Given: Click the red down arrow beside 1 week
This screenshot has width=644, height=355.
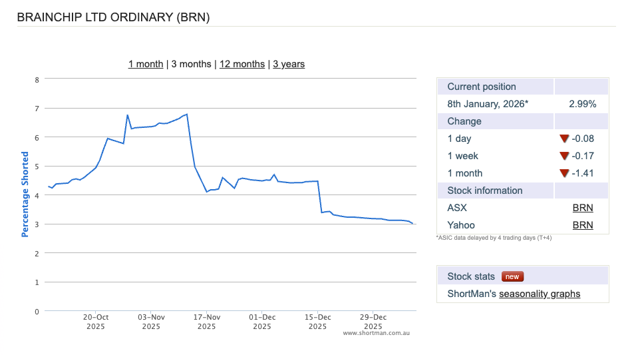Looking at the screenshot, I should 564,156.
